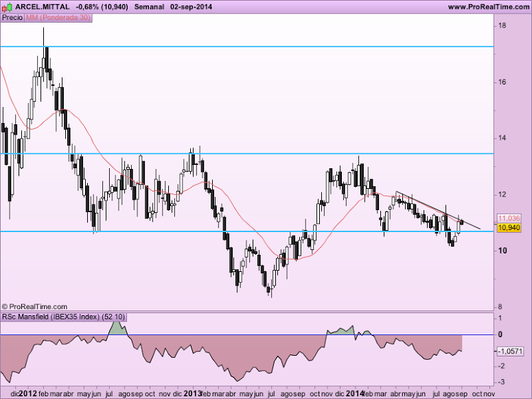
Task: Click the 10 price axis label
Action: [x=502, y=251]
